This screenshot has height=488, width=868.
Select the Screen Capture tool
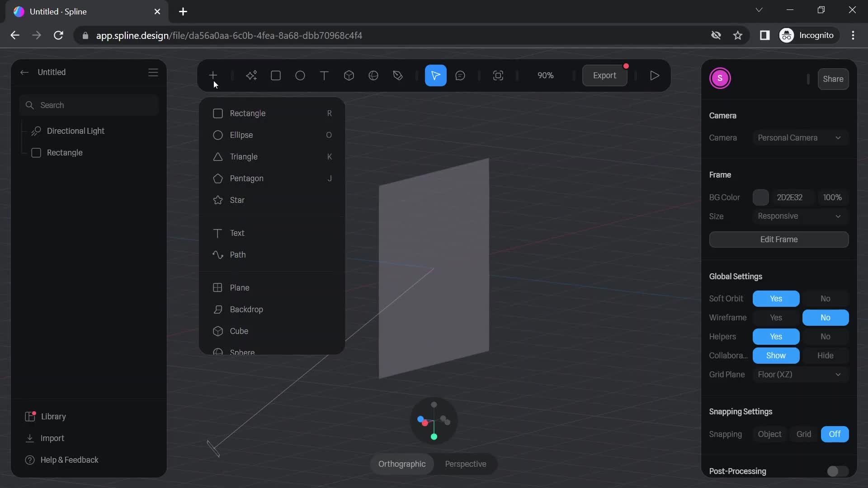[498, 75]
